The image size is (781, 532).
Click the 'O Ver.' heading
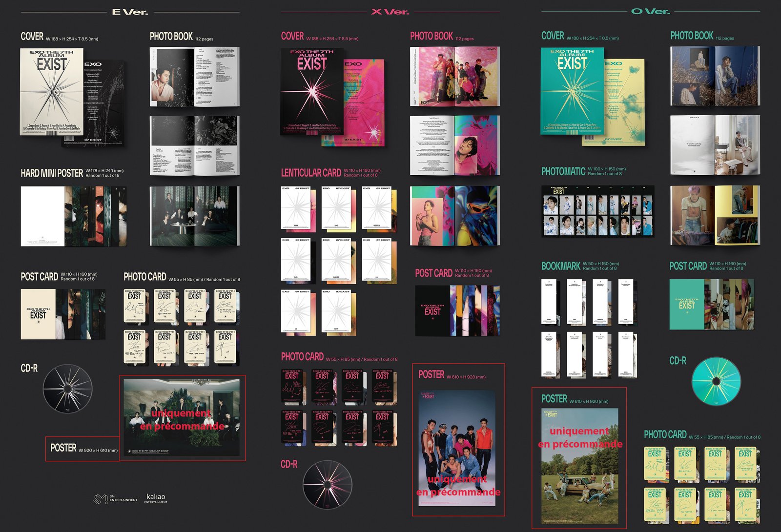tap(650, 11)
